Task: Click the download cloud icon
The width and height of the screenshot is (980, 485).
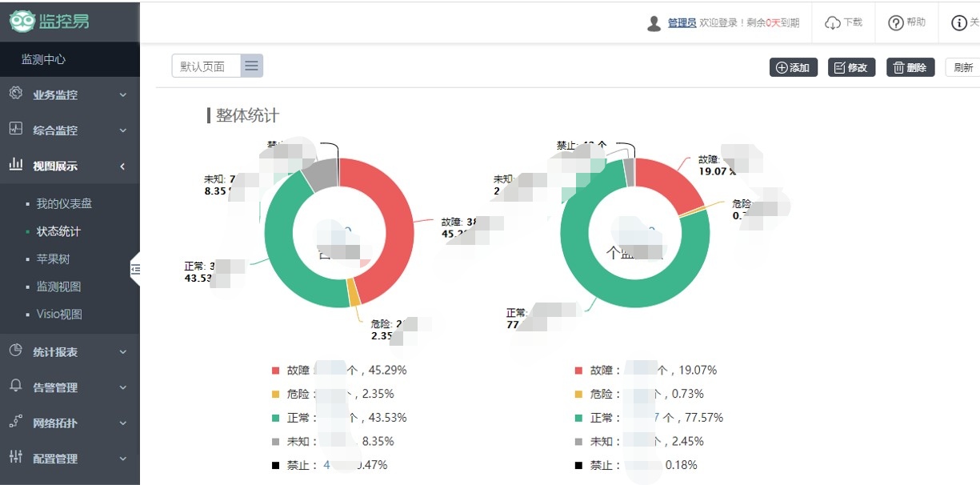Action: [833, 22]
